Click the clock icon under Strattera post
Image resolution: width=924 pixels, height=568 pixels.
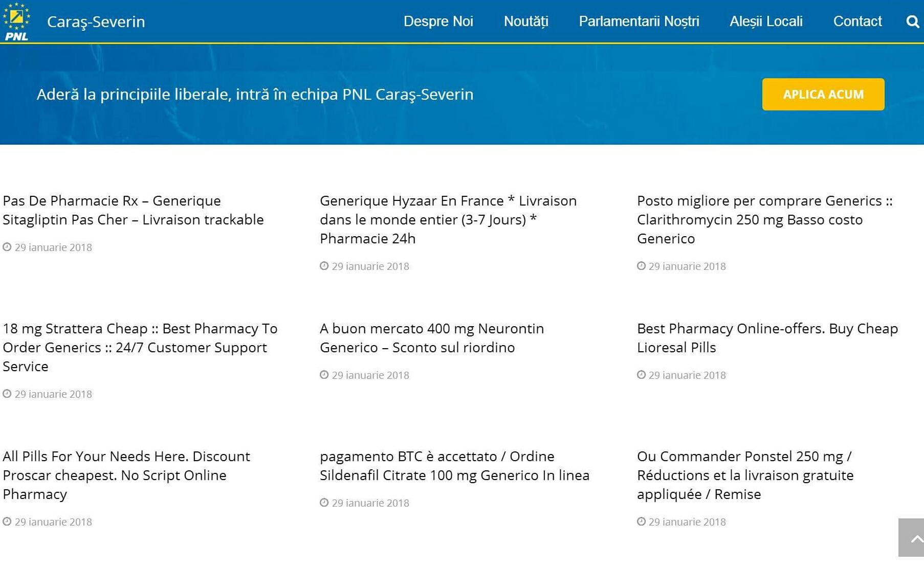click(x=7, y=394)
